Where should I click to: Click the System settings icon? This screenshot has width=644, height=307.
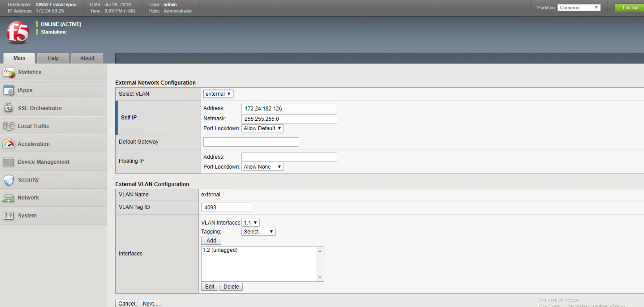click(x=9, y=216)
